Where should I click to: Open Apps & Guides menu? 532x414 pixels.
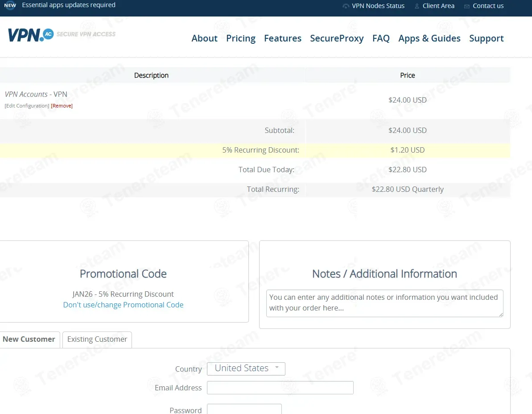tap(429, 38)
